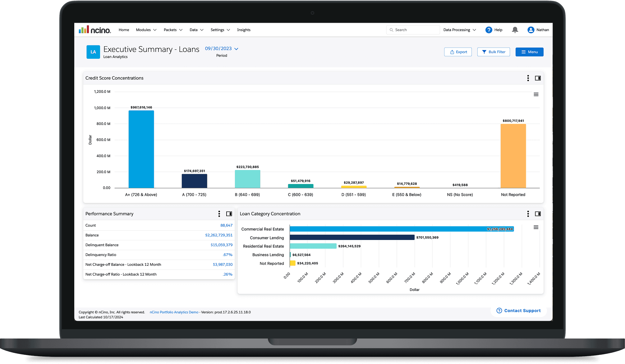The height and width of the screenshot is (364, 625).
Task: Click the Nathan user avatar icon
Action: point(531,30)
